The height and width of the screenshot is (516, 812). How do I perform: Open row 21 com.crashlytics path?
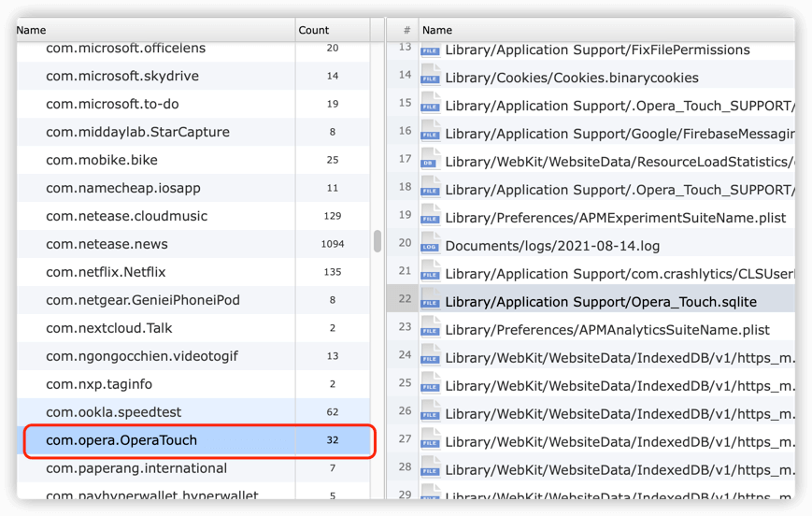tap(620, 274)
